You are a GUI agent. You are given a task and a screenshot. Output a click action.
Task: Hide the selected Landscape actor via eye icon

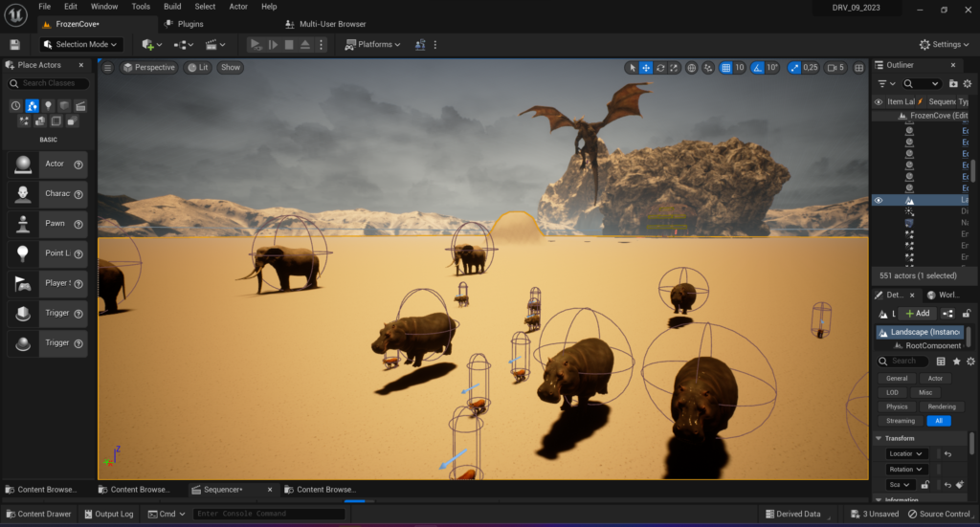pyautogui.click(x=879, y=201)
